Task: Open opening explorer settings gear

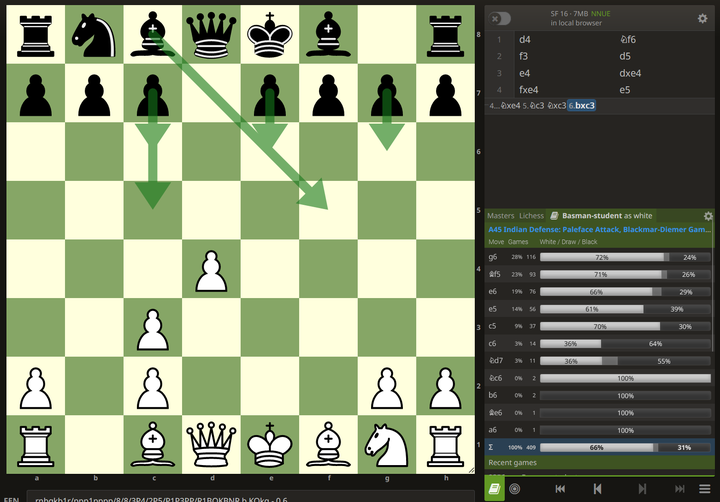Action: coord(708,216)
